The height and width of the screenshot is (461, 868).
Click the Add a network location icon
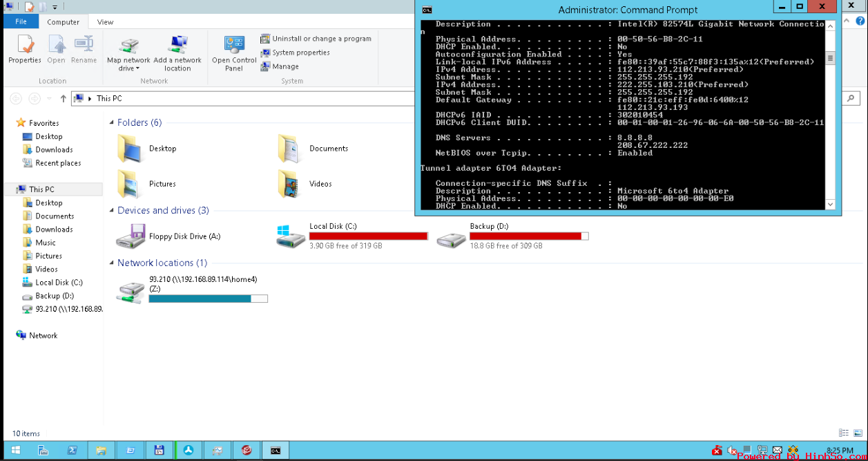[177, 46]
